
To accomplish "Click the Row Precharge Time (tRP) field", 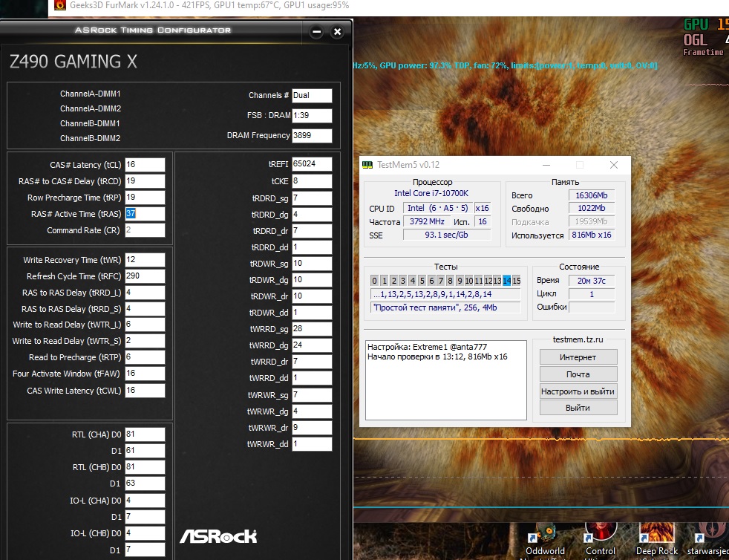I will click(145, 198).
